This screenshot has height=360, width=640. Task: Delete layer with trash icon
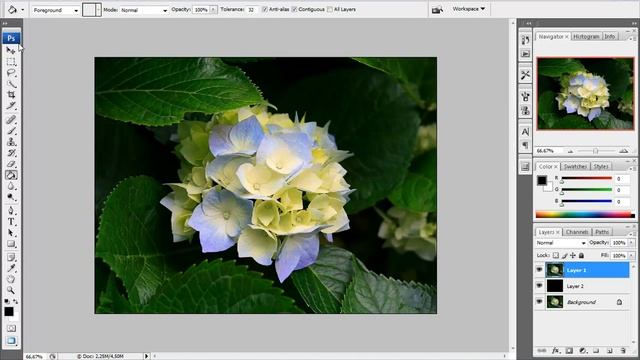tap(623, 351)
